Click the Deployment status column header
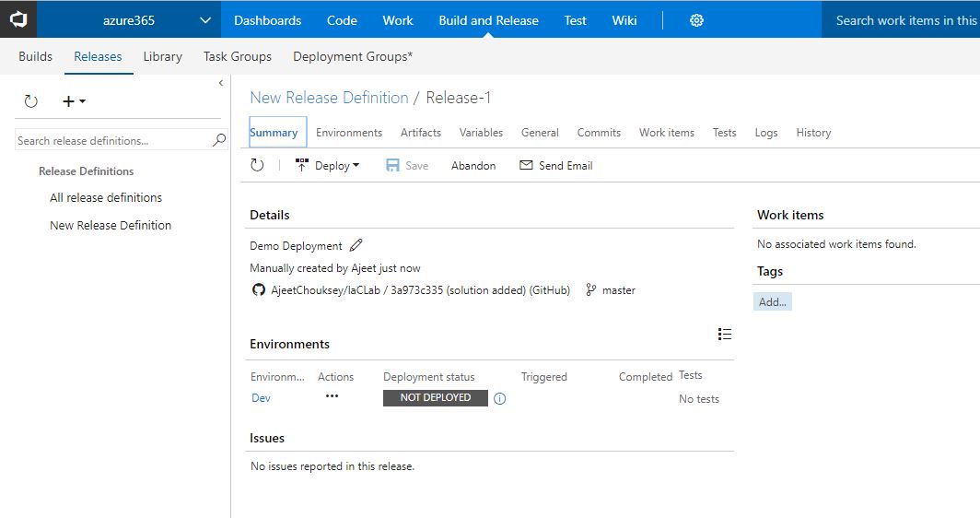 pyautogui.click(x=429, y=377)
